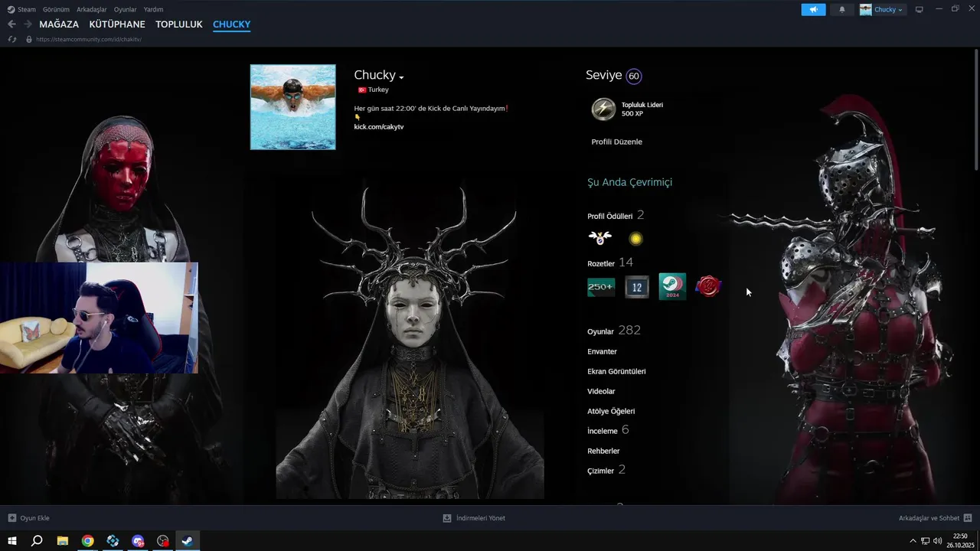The height and width of the screenshot is (551, 980).
Task: Click the swimmer profile avatar
Action: pos(292,107)
